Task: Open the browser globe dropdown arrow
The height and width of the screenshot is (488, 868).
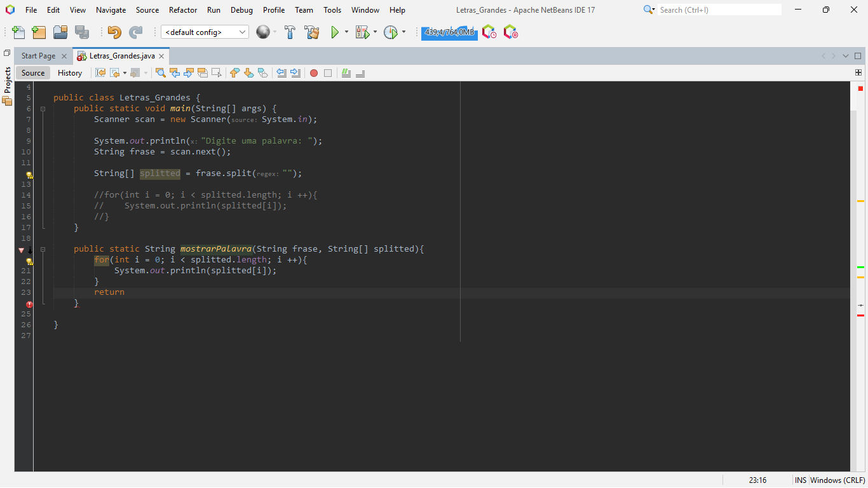Action: coord(275,32)
